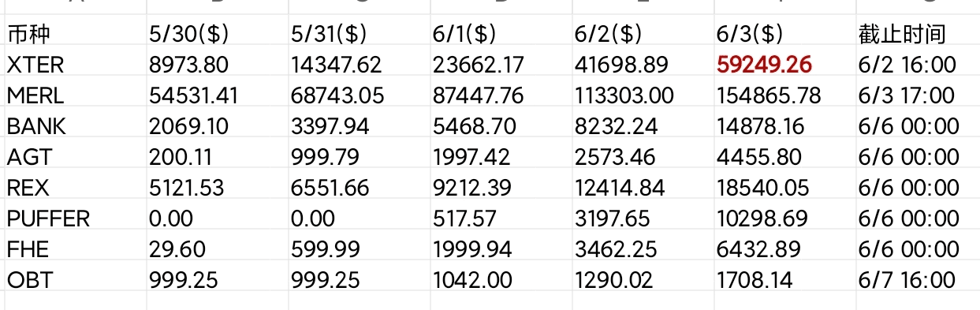Click the 154865.78 value cell

coord(784,95)
